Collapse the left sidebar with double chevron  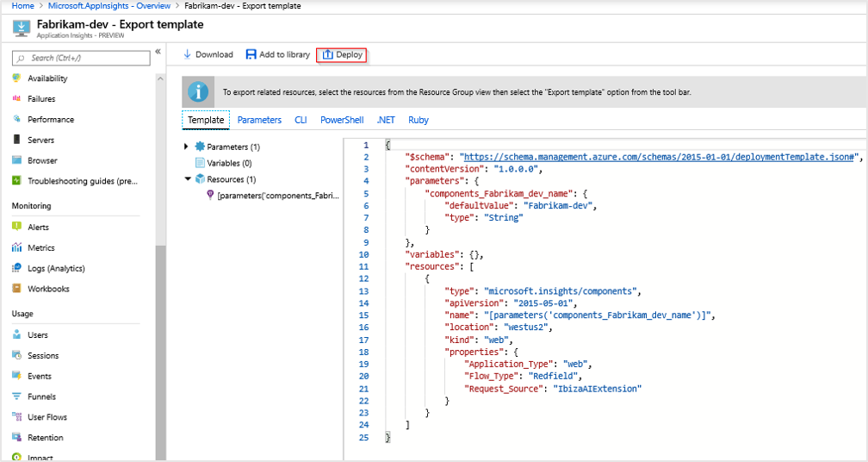click(158, 53)
